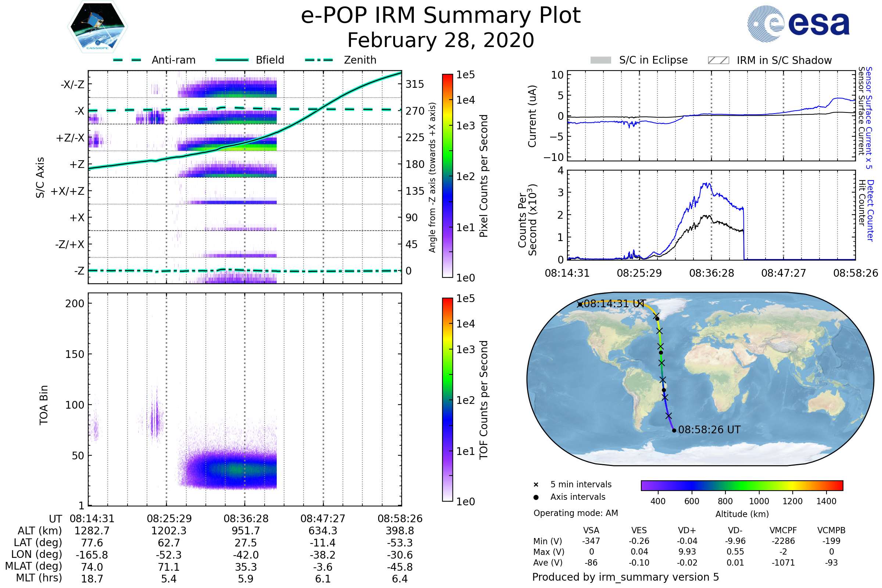Click the IRM in S/C Shadow hatched swatch

point(718,60)
